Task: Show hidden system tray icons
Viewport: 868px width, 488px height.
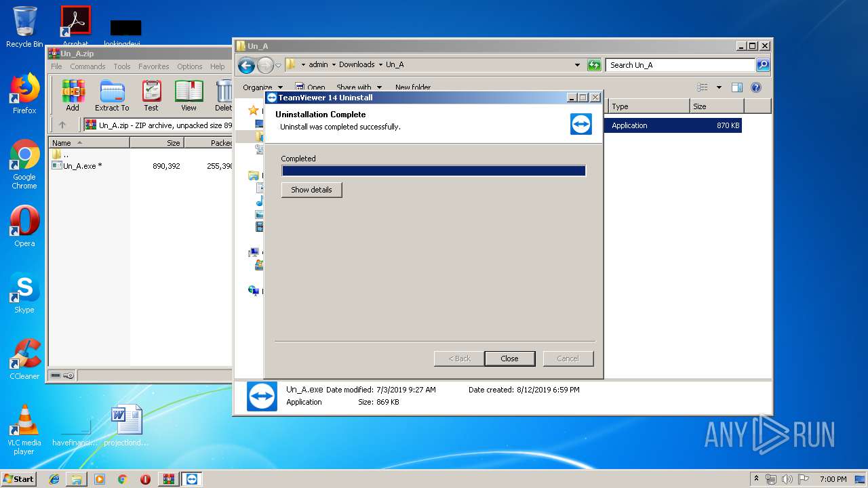Action: (756, 479)
